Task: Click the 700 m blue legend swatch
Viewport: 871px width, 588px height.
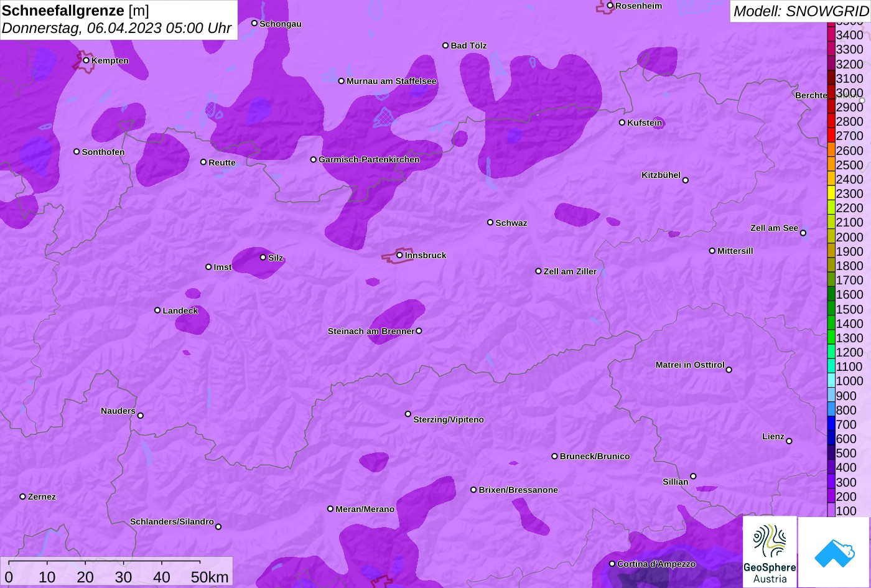Action: (831, 424)
